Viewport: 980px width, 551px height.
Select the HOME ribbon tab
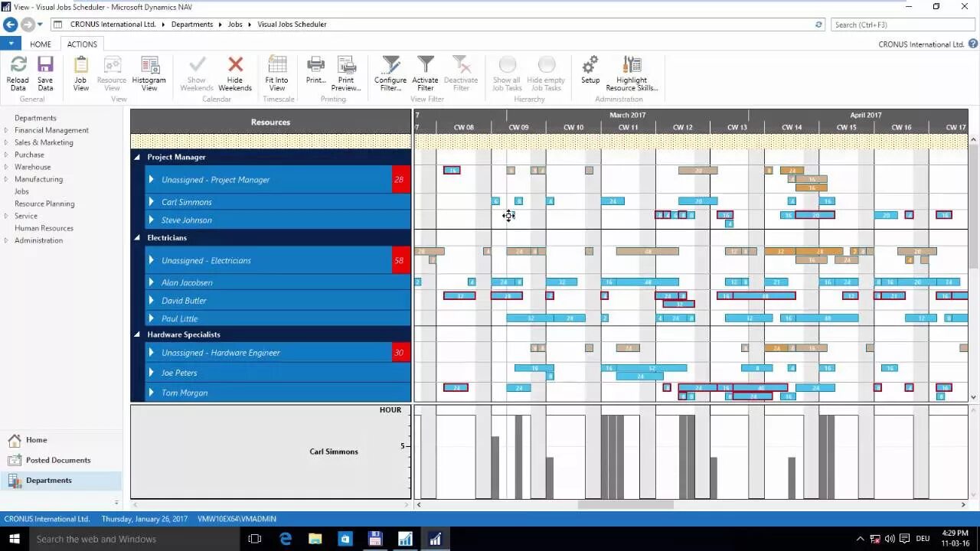coord(41,44)
